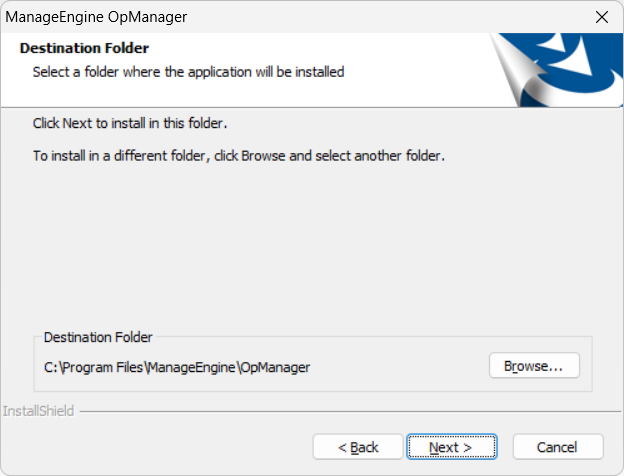This screenshot has height=476, width=624.
Task: Cancel the OpManager installation
Action: [557, 447]
